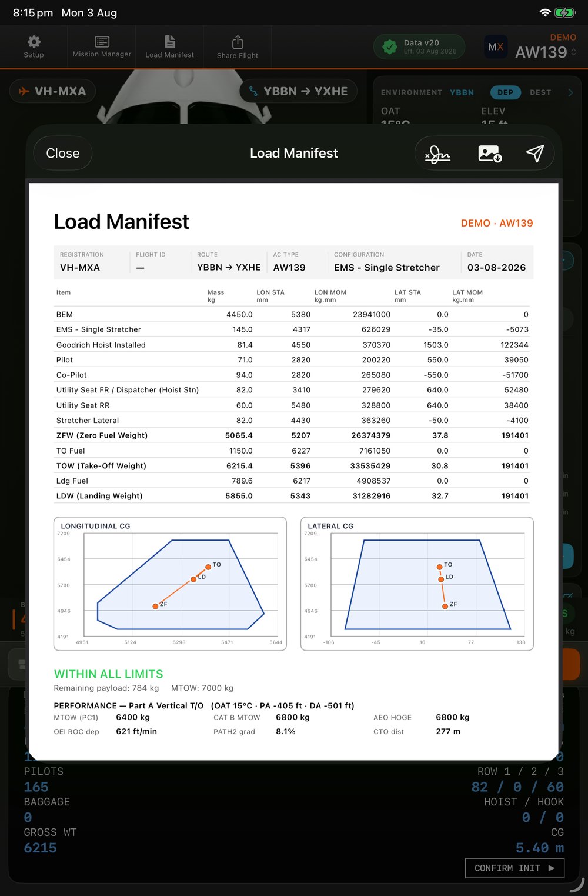Tap the VH-MXA registration pill
The height and width of the screenshot is (896, 588).
pyautogui.click(x=52, y=91)
